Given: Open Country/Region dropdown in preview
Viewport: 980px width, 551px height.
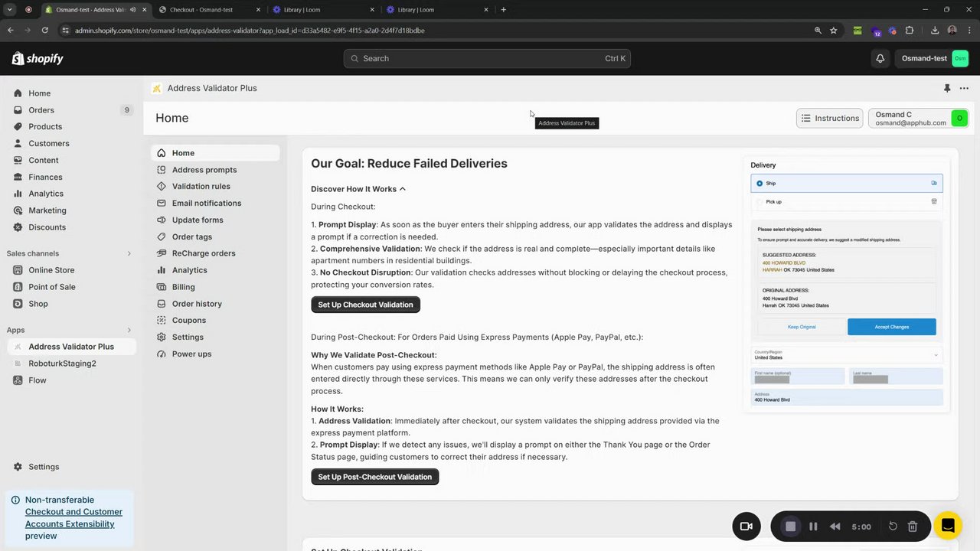Looking at the screenshot, I should 846,355.
